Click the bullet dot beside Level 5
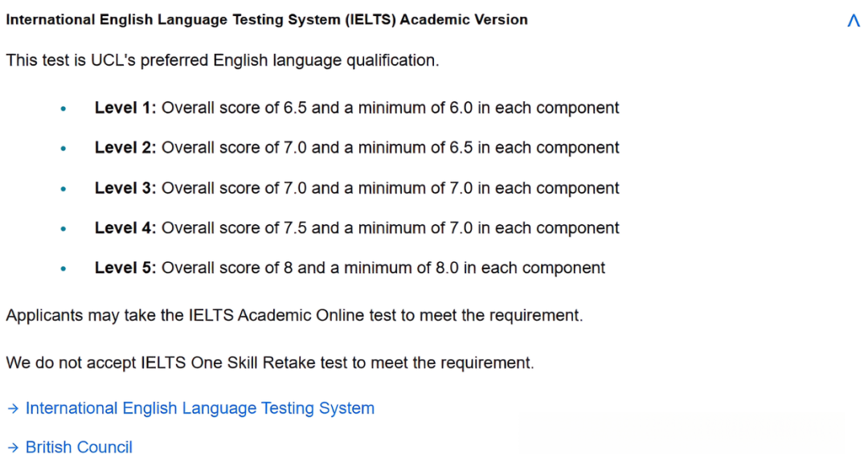 (64, 269)
